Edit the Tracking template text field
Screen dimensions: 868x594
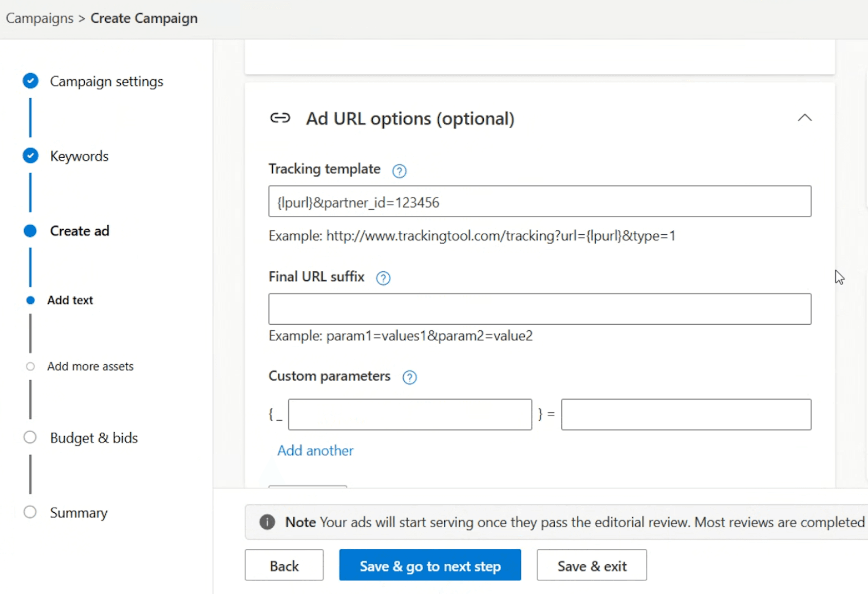pos(539,201)
